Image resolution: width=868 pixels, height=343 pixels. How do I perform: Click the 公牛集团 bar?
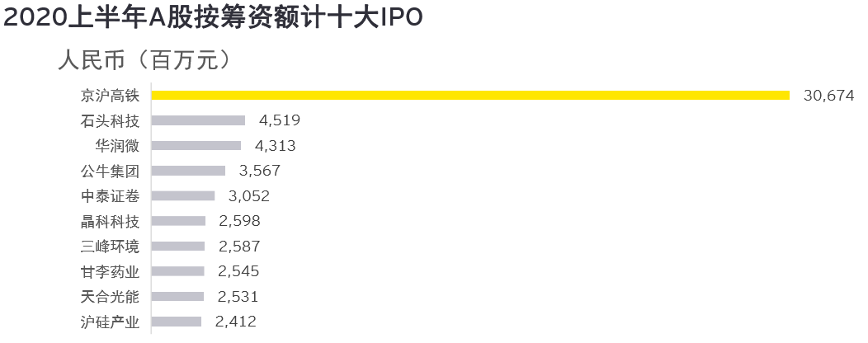coord(189,171)
